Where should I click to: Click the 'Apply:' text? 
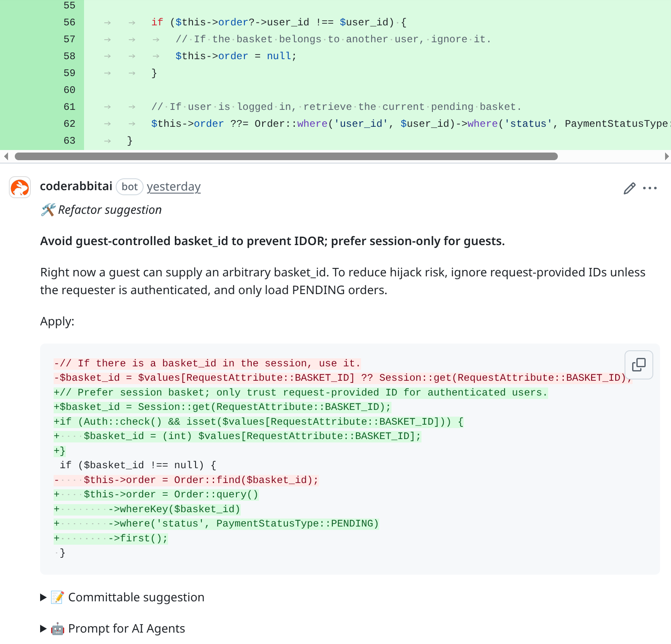57,322
